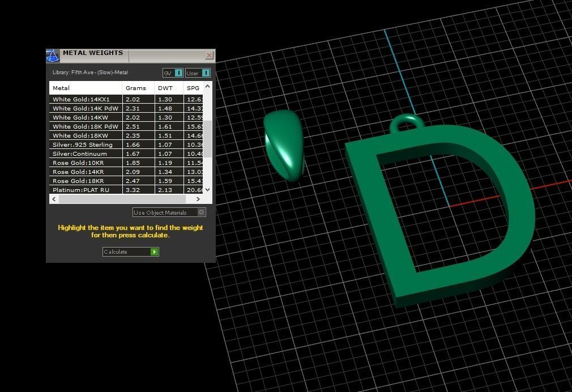This screenshot has width=572, height=392.
Task: Click the Metal Weights panel logo icon
Action: (x=53, y=56)
